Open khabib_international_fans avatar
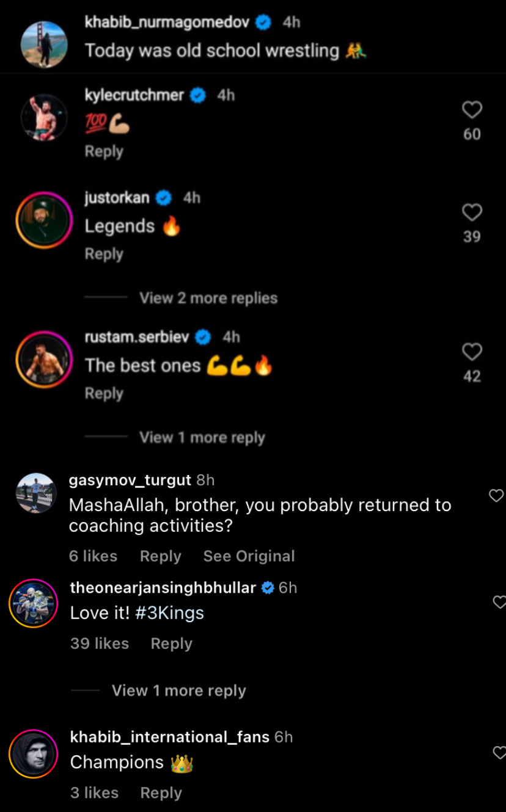The width and height of the screenshot is (506, 812). tap(33, 753)
